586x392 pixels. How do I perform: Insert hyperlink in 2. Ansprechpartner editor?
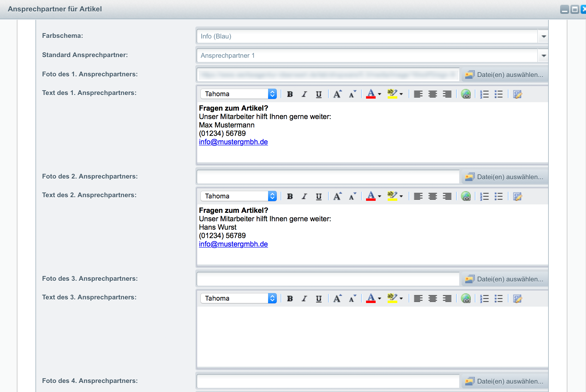pyautogui.click(x=466, y=196)
